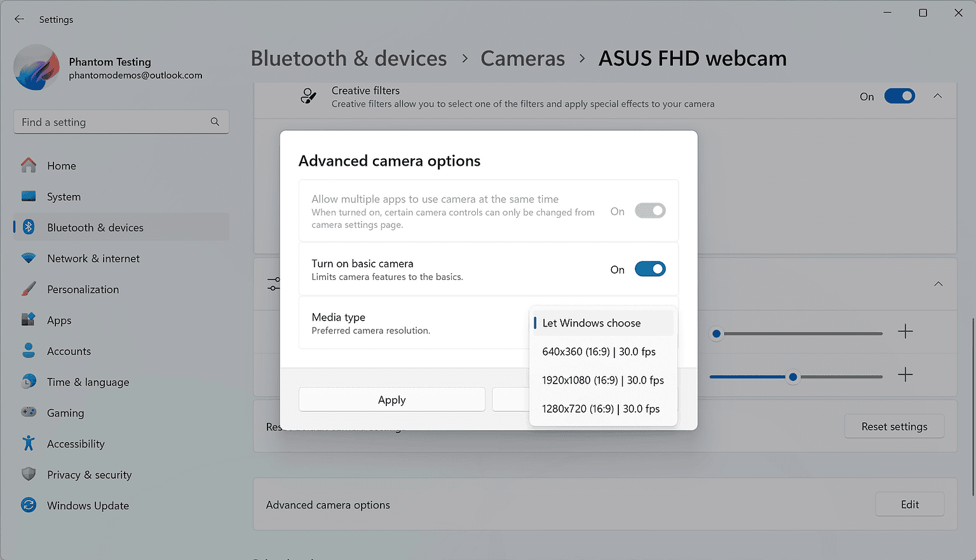Turn off basic camera toggle
976x560 pixels.
coord(650,269)
